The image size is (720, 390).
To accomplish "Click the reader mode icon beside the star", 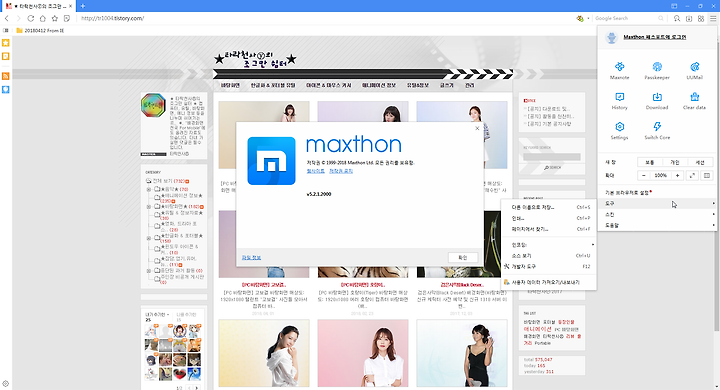I will coord(67,18).
